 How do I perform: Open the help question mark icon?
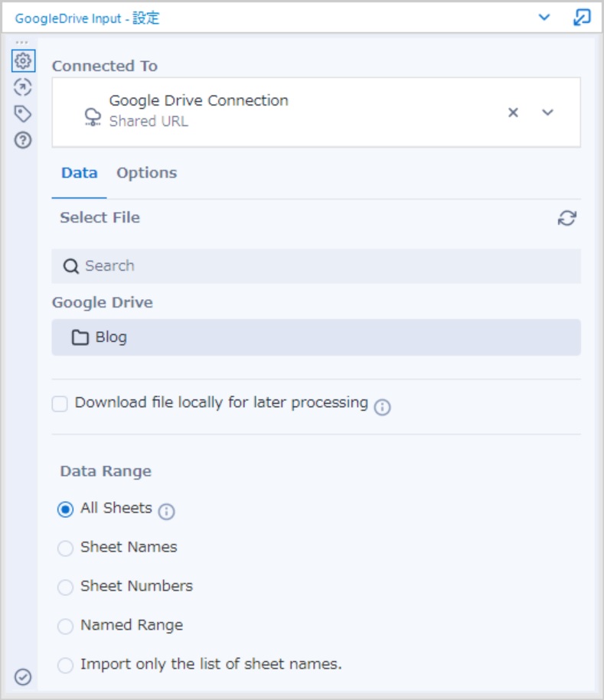(x=23, y=140)
